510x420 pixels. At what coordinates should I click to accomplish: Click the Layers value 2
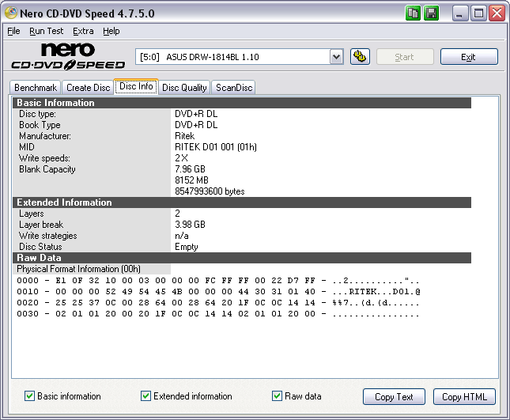(177, 214)
